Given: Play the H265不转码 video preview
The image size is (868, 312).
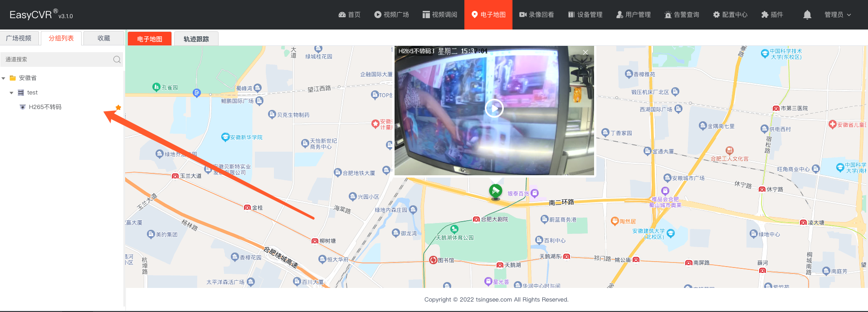Looking at the screenshot, I should 494,109.
